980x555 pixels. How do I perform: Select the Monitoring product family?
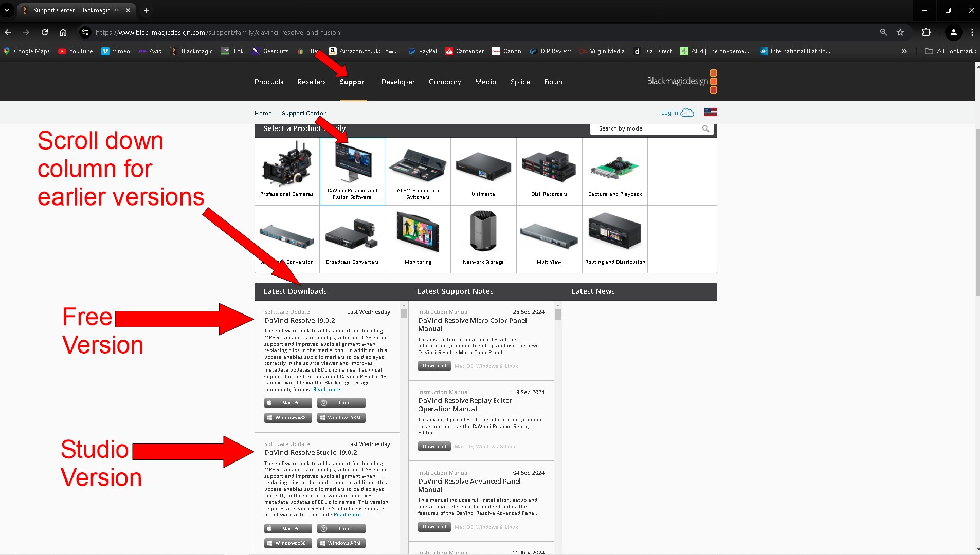pos(418,239)
